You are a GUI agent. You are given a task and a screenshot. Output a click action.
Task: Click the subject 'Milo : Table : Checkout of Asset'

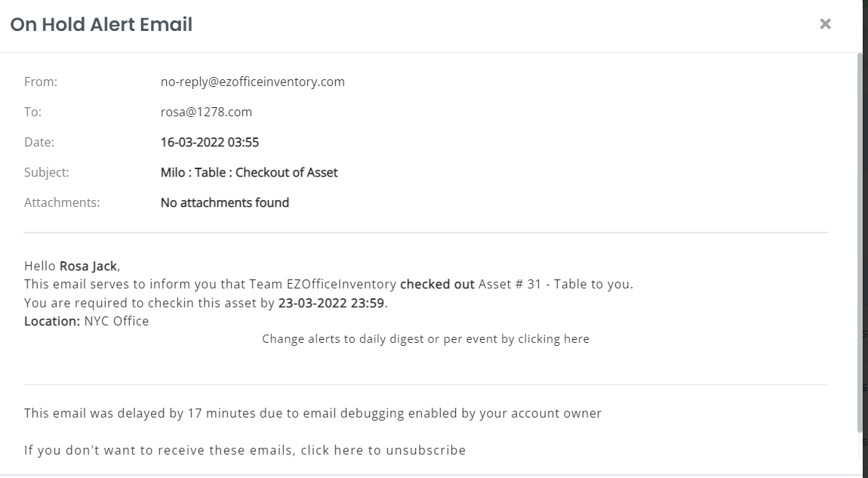pos(249,172)
